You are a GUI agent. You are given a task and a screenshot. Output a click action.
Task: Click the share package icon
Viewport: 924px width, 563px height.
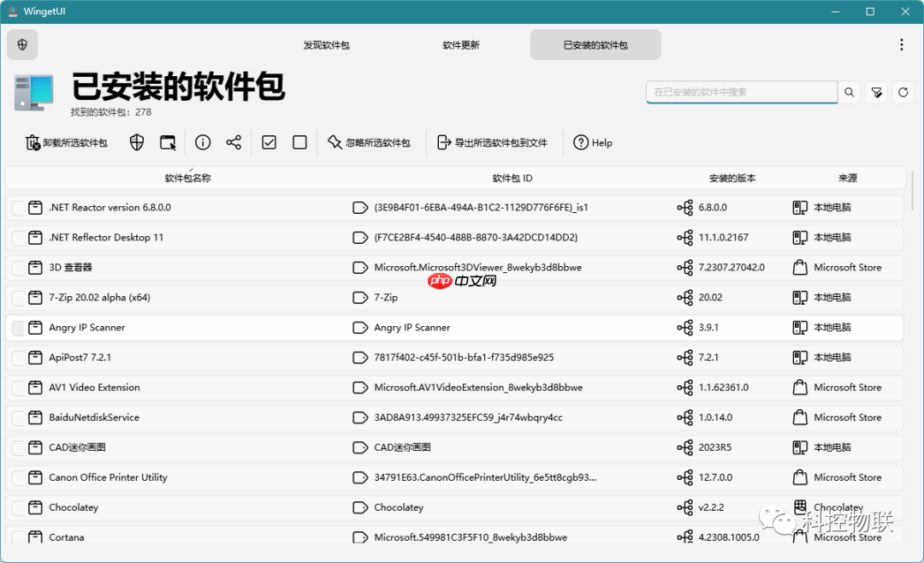(234, 142)
